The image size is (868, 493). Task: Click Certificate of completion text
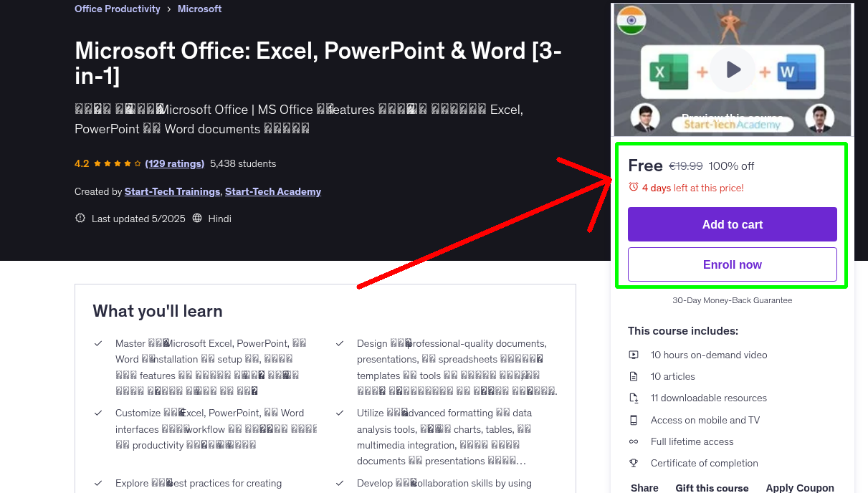tap(705, 463)
